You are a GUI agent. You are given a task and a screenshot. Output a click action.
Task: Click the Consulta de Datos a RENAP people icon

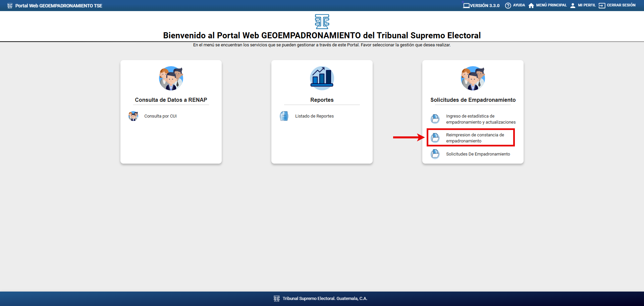point(171,78)
